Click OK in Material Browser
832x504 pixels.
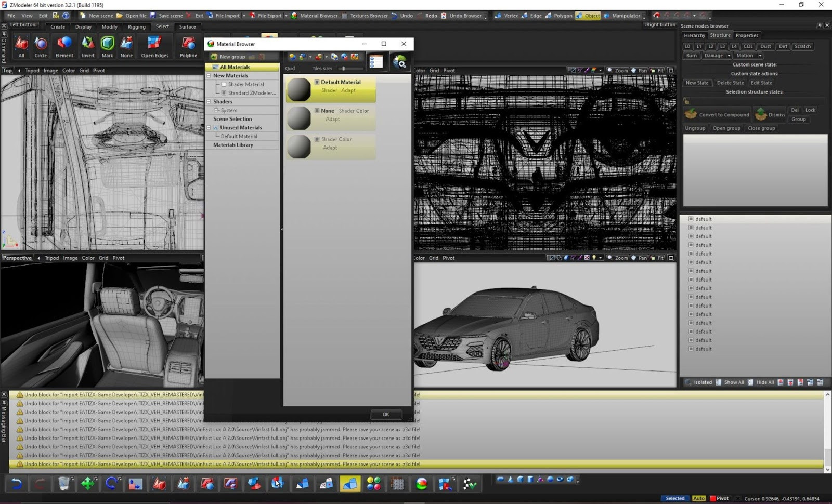[x=385, y=414]
